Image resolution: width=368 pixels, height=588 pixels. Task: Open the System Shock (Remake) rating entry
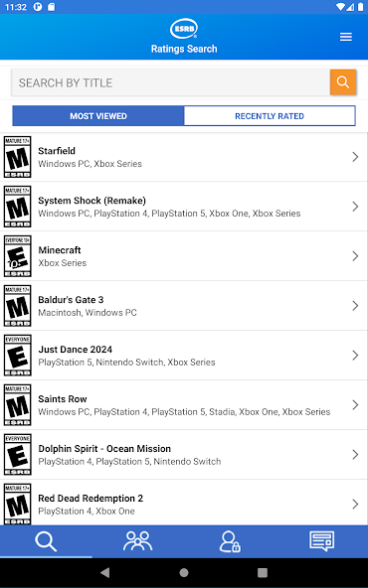pyautogui.click(x=184, y=207)
